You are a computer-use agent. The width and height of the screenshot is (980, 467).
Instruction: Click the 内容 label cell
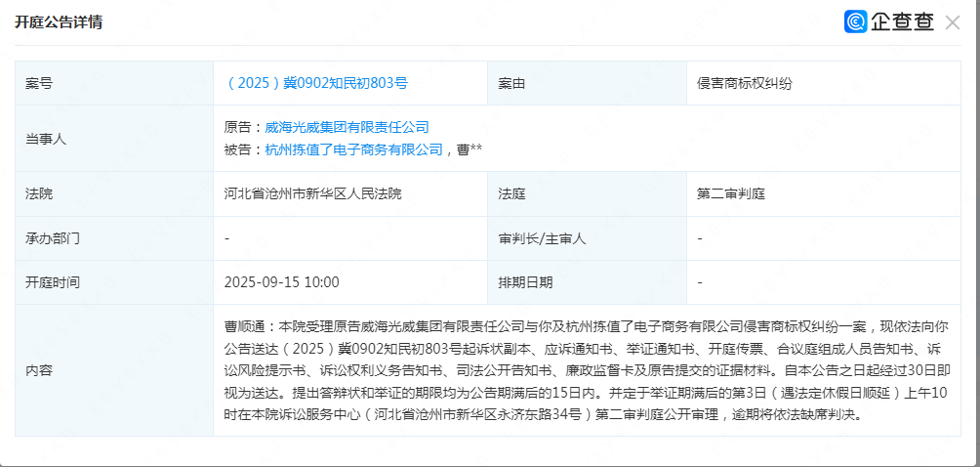click(x=114, y=370)
